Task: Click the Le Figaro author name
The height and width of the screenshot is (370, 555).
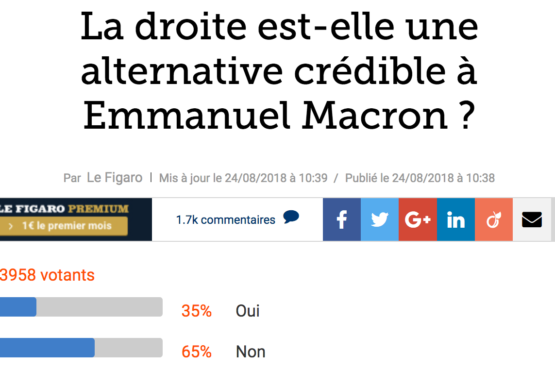Action: pyautogui.click(x=115, y=178)
